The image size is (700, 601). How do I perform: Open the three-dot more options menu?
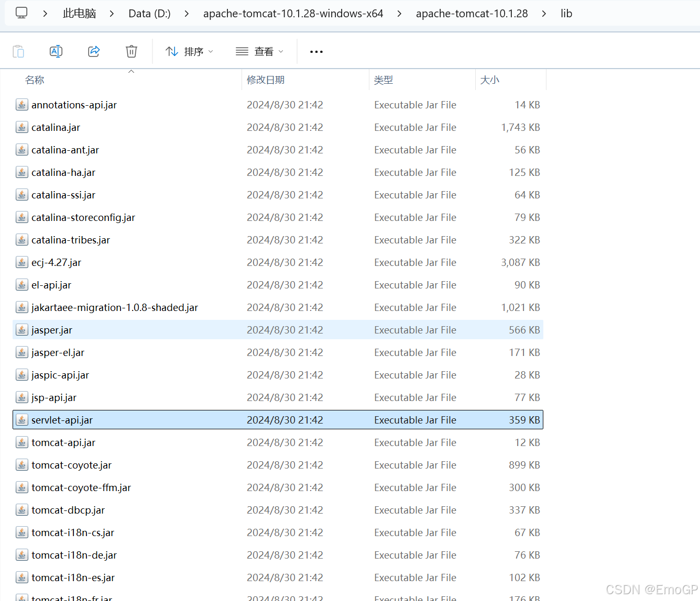(x=316, y=51)
